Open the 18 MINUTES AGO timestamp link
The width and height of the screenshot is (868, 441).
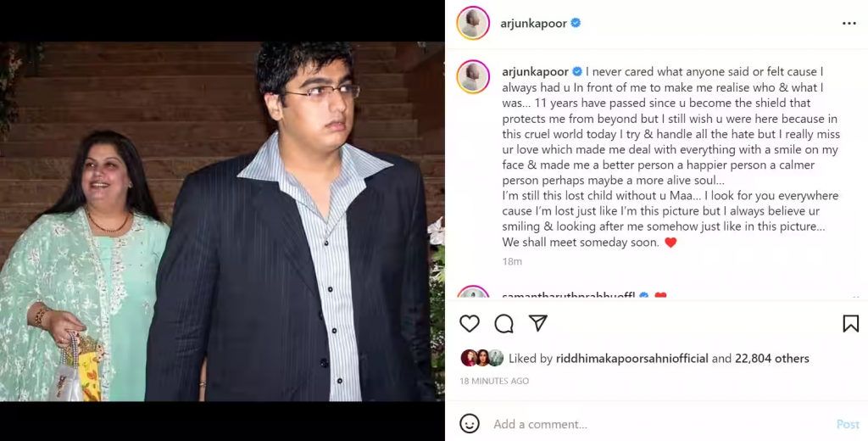point(494,381)
